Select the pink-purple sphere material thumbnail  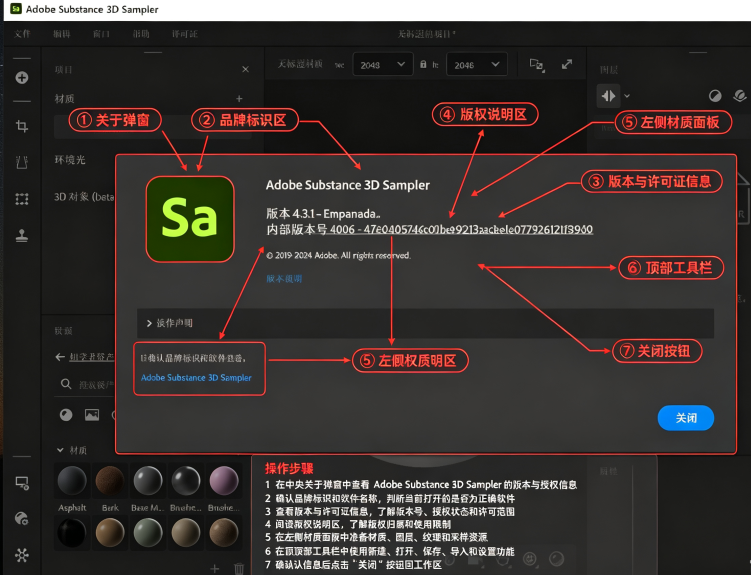[x=224, y=481]
